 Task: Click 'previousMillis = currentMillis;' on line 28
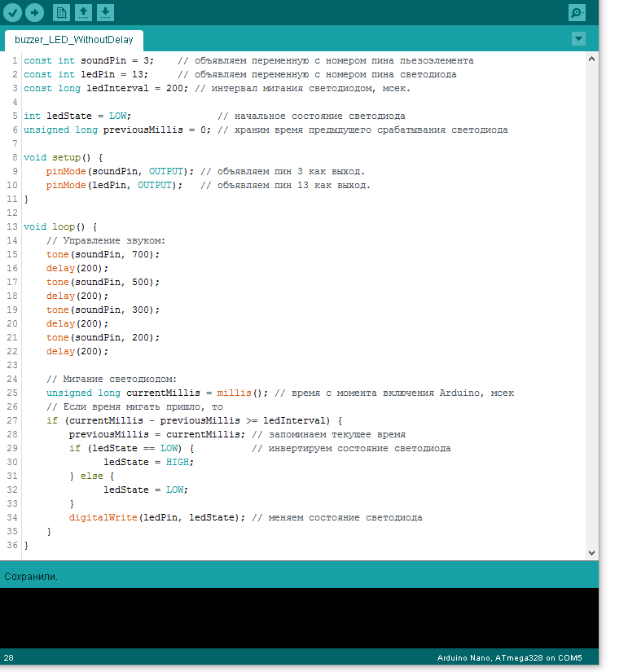[x=157, y=434]
